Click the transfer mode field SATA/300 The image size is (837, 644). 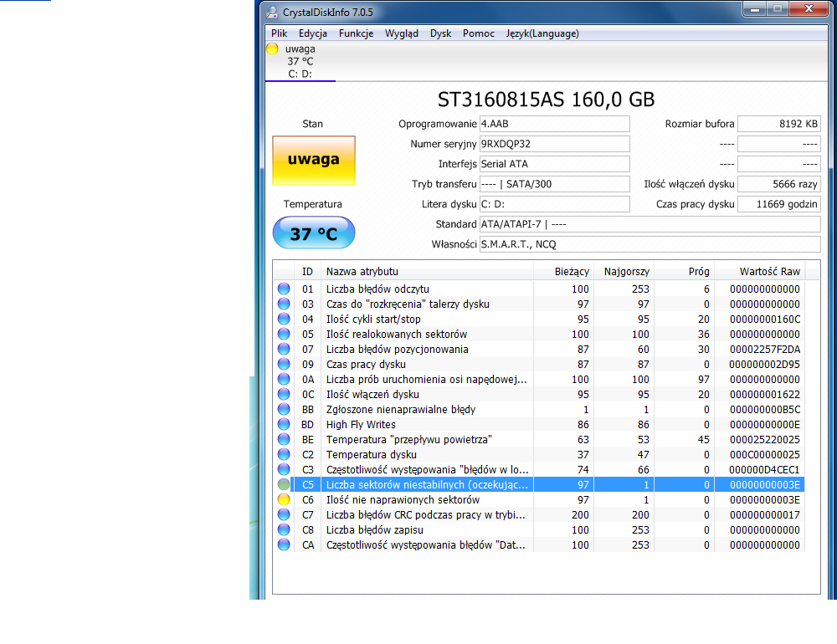click(555, 184)
